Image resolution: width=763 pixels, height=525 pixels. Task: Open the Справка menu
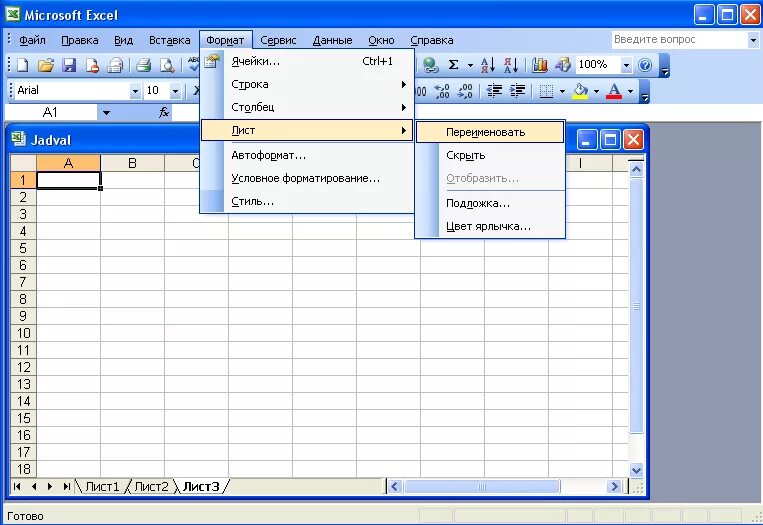point(432,40)
